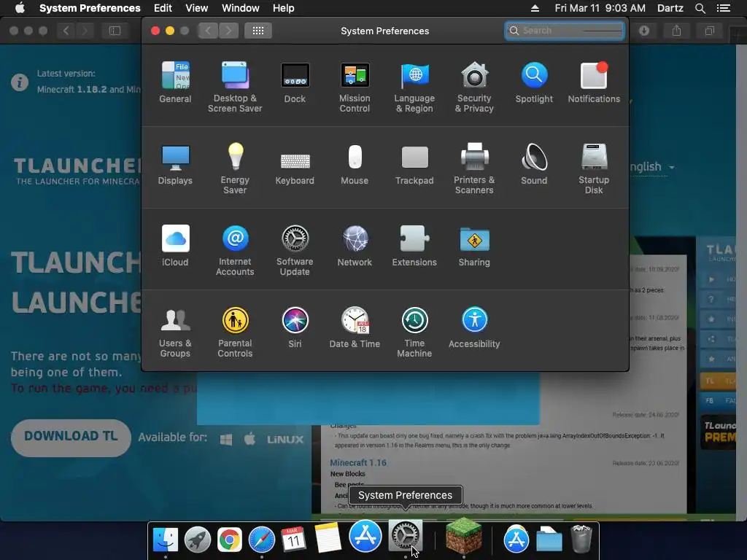Open Mouse preferences
Image resolution: width=747 pixels, height=560 pixels.
(x=355, y=164)
